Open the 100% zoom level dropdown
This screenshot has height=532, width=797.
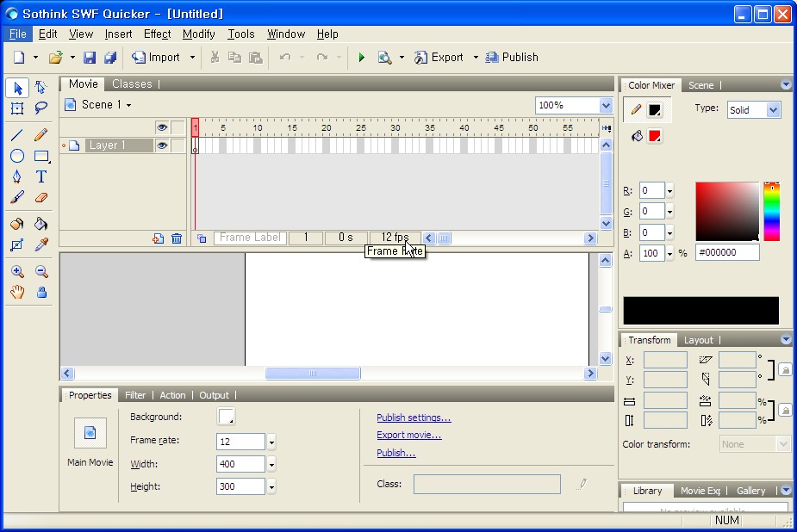(606, 106)
